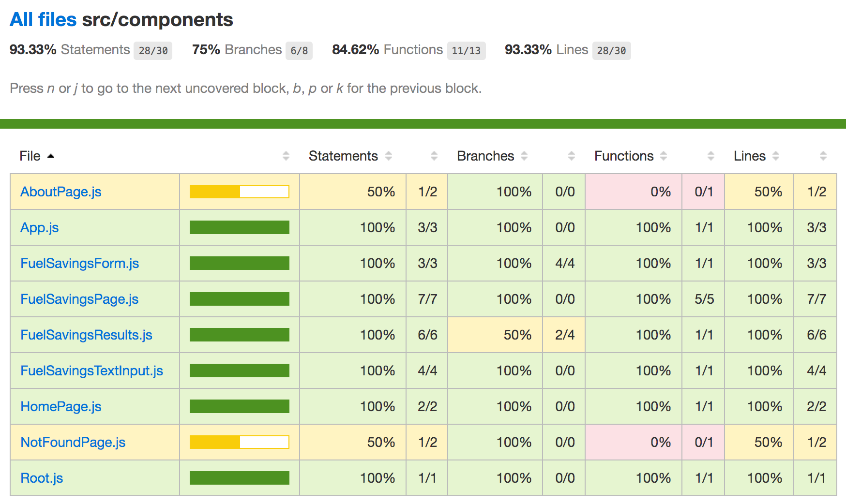
Task: Click sort icon beside Functions header
Action: pos(664,156)
